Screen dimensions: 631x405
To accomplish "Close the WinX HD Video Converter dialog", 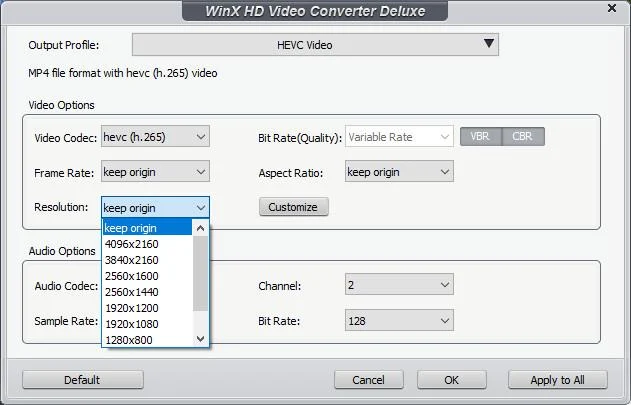I will click(x=612, y=8).
